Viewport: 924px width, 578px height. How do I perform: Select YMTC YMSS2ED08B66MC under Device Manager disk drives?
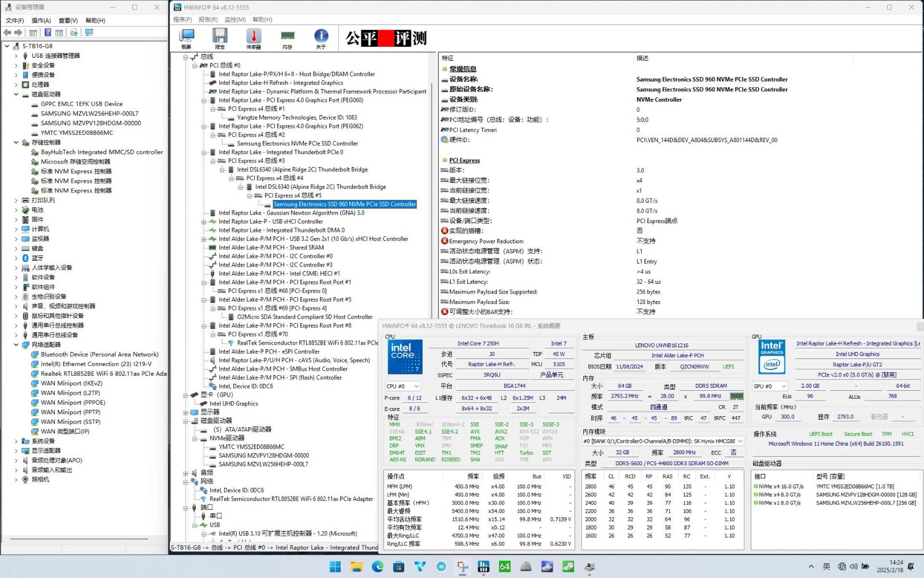click(77, 133)
